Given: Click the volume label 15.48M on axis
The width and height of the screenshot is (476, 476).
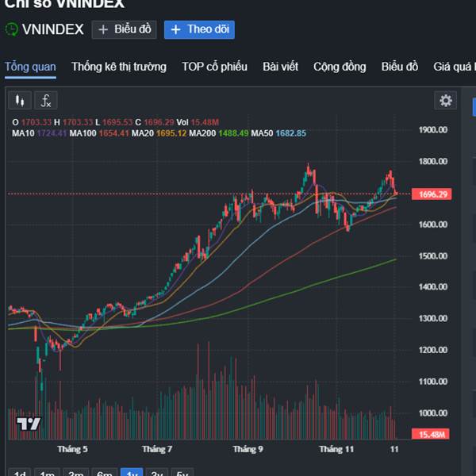Looking at the screenshot, I should [x=433, y=434].
